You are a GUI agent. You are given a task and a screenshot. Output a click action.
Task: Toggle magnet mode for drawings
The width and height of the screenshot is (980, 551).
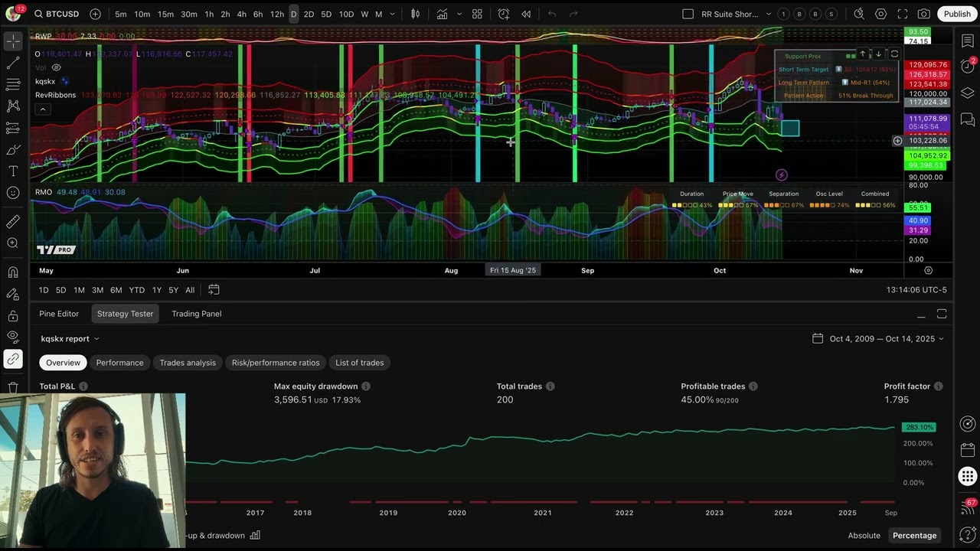click(13, 272)
